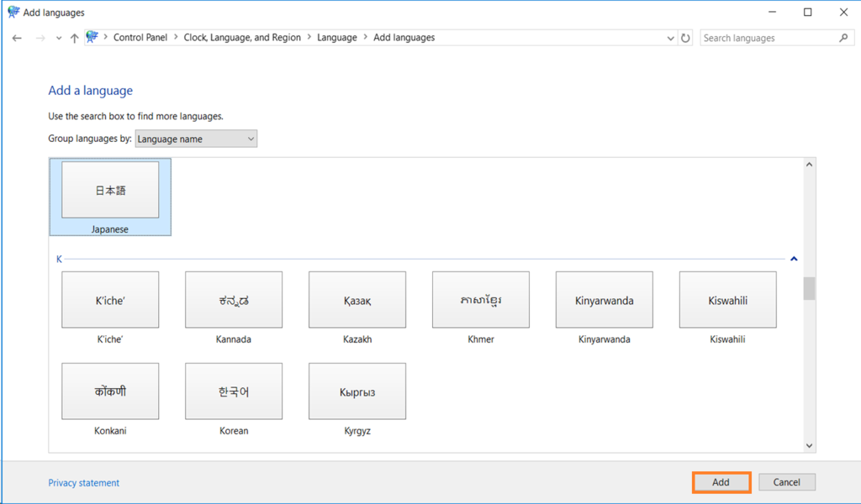Maximize the Add languages window
The height and width of the screenshot is (504, 861).
click(x=808, y=12)
